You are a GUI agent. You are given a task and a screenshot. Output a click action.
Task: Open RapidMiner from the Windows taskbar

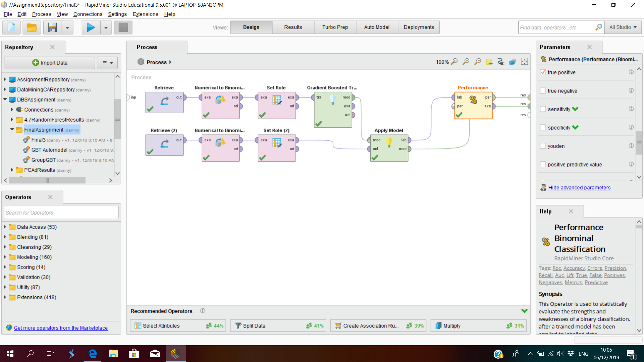(175, 354)
